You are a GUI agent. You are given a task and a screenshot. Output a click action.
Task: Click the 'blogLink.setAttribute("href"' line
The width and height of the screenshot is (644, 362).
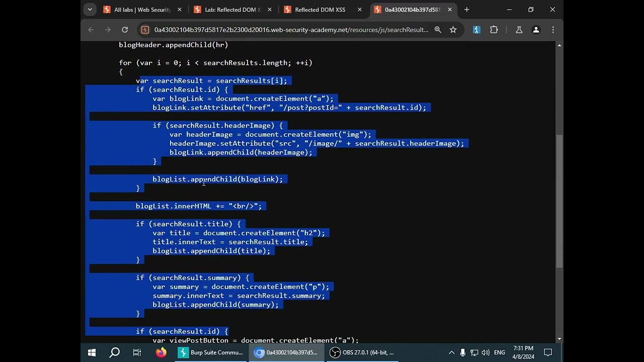pos(289,108)
